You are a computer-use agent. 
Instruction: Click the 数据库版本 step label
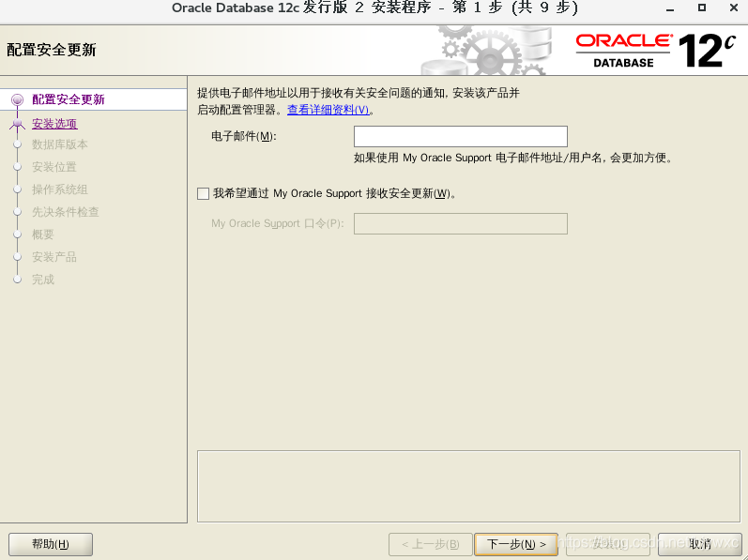(x=60, y=144)
